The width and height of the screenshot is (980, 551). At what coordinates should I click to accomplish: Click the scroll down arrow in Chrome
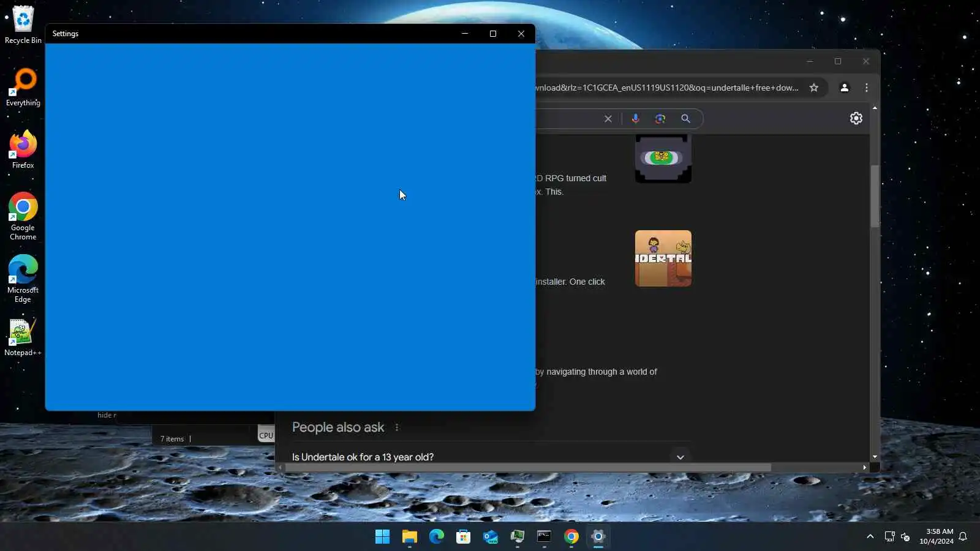pyautogui.click(x=875, y=457)
